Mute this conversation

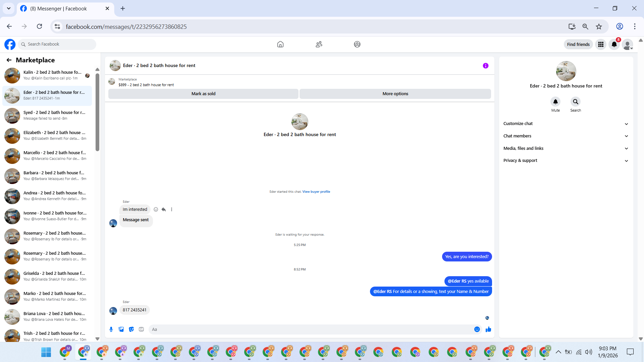point(555,102)
